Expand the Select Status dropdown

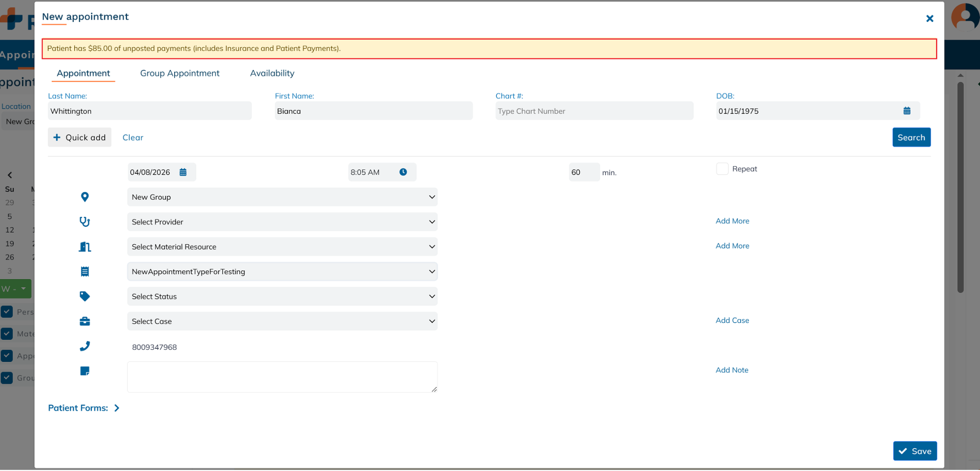pyautogui.click(x=282, y=297)
